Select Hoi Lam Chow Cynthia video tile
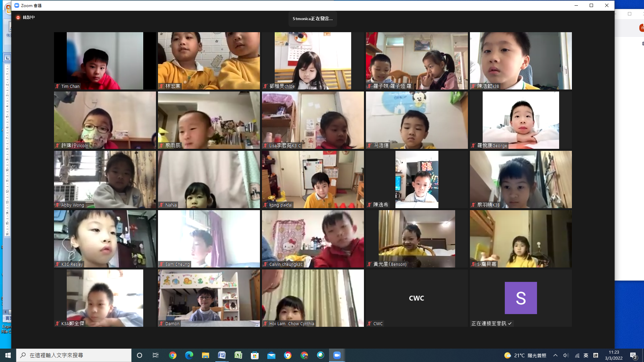644x362 pixels. [313, 298]
